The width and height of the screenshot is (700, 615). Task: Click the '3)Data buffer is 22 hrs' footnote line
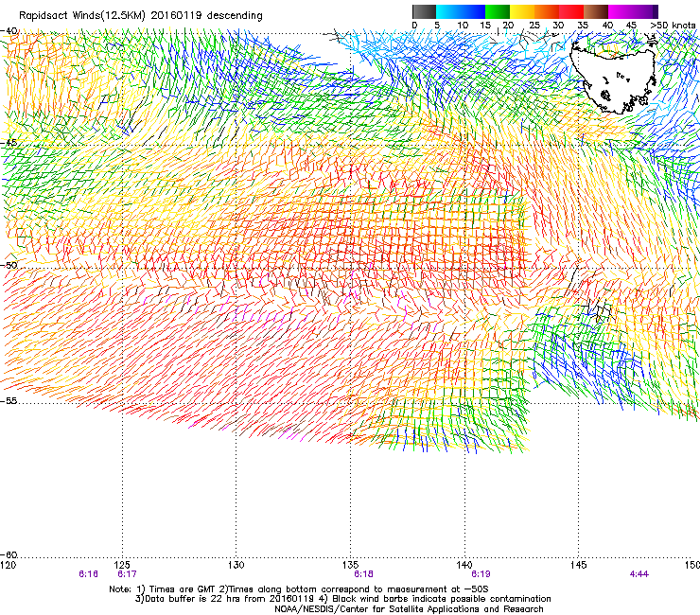point(342,599)
